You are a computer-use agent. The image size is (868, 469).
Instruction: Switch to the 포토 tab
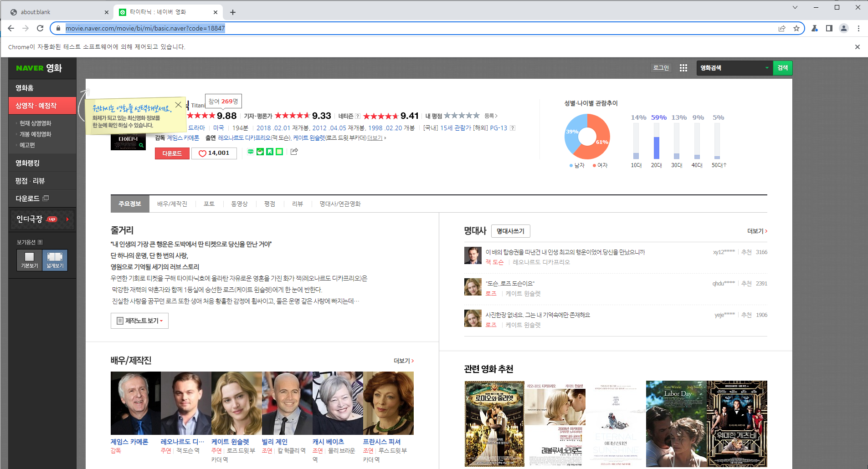point(209,204)
